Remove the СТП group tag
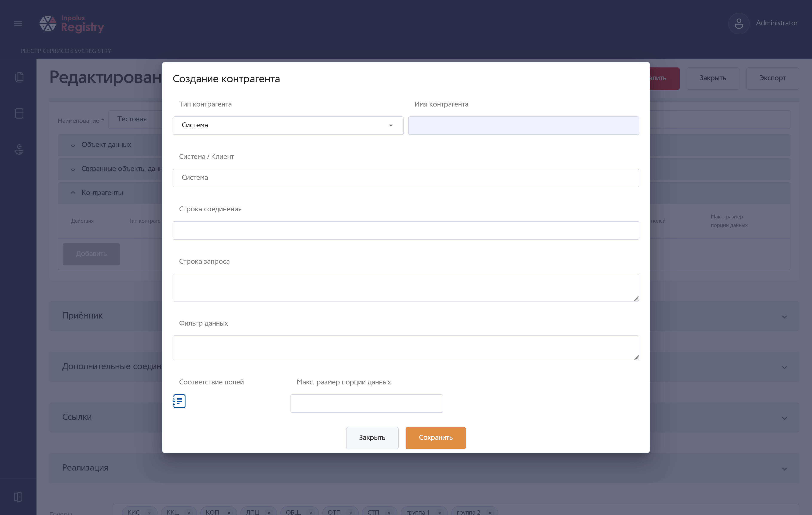 [389, 513]
